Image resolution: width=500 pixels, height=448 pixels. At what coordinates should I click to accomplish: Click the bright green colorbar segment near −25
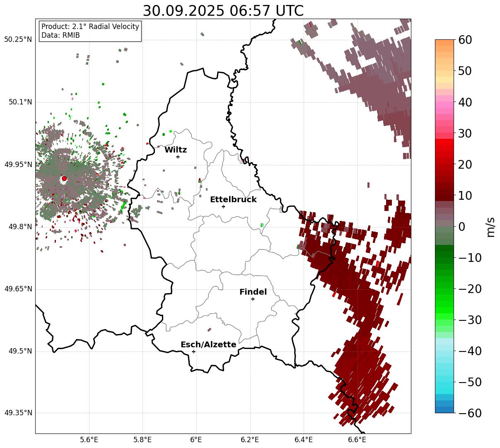click(x=444, y=305)
